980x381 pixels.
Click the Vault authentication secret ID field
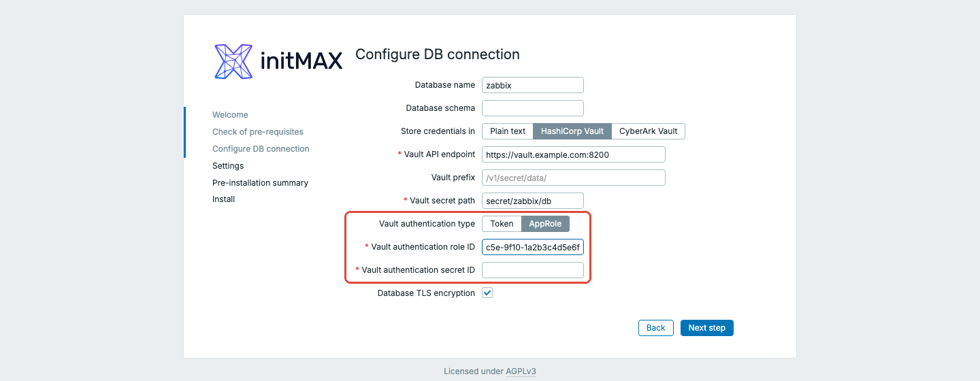click(x=533, y=270)
